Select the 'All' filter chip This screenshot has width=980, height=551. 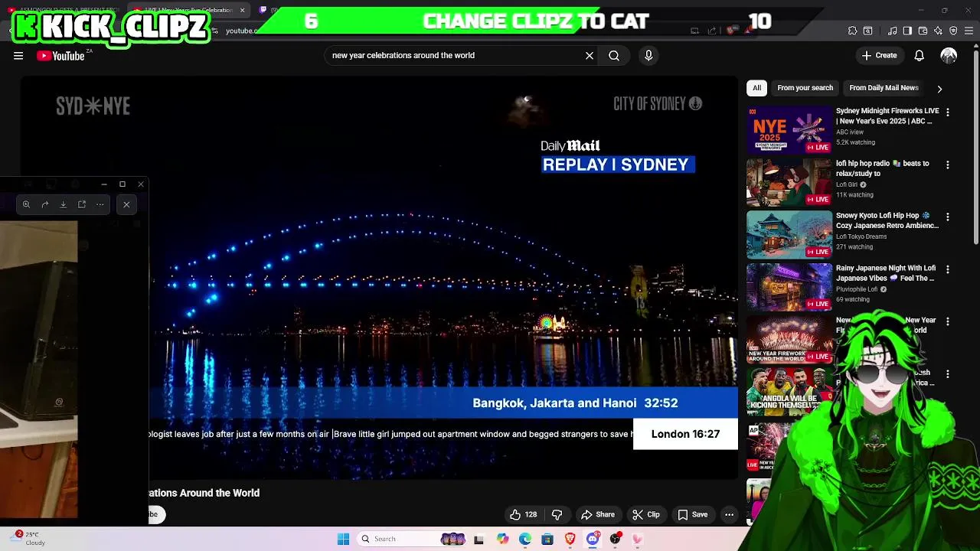pyautogui.click(x=756, y=88)
